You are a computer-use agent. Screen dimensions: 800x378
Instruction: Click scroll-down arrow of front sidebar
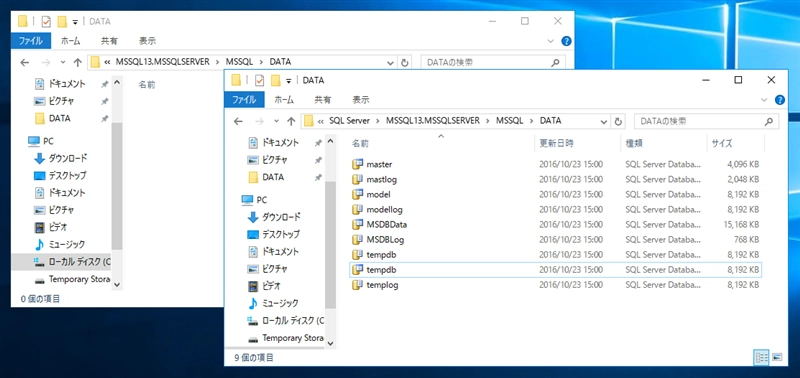click(x=330, y=343)
